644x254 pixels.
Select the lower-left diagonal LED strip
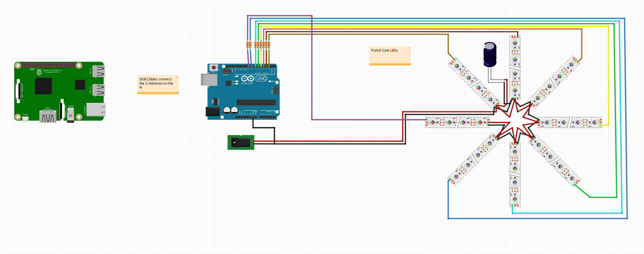474,159
